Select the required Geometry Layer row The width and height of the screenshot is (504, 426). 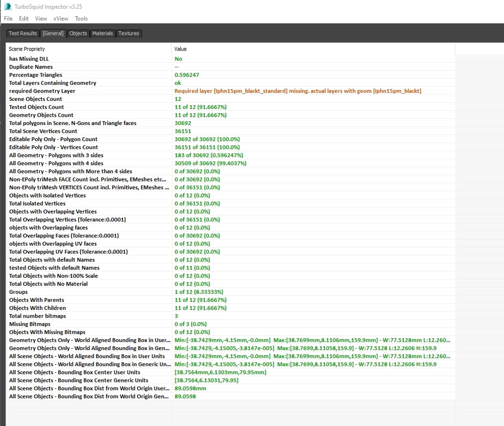[x=231, y=91]
